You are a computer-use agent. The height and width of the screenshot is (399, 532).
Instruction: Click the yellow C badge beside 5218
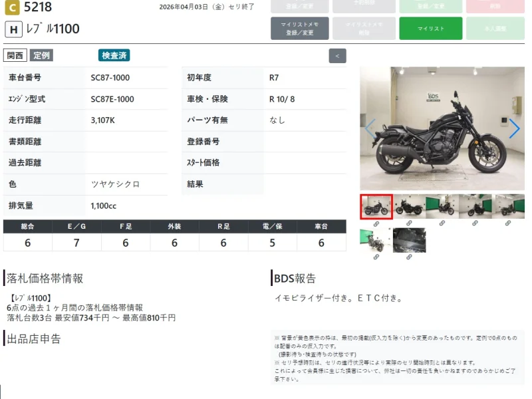[x=12, y=7]
